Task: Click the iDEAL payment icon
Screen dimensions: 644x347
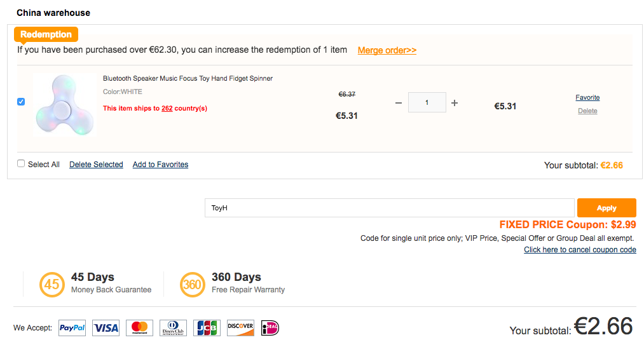Action: point(270,328)
